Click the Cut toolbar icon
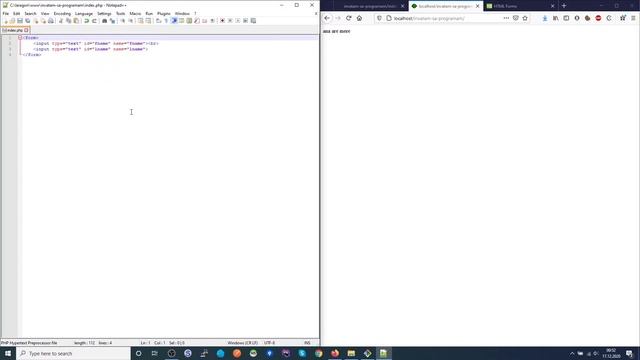The image size is (640, 360). click(61, 21)
